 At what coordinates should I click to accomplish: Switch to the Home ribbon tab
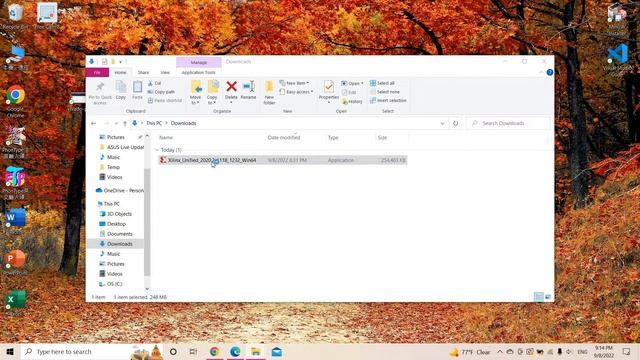(120, 72)
